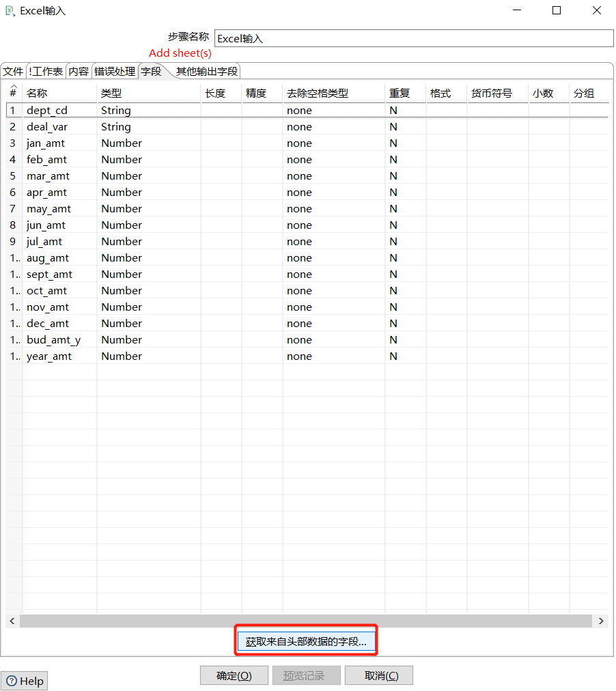Open 去除空格类型 dropdown for jan_amt
Viewport: 616px width, 691px height.
point(335,143)
